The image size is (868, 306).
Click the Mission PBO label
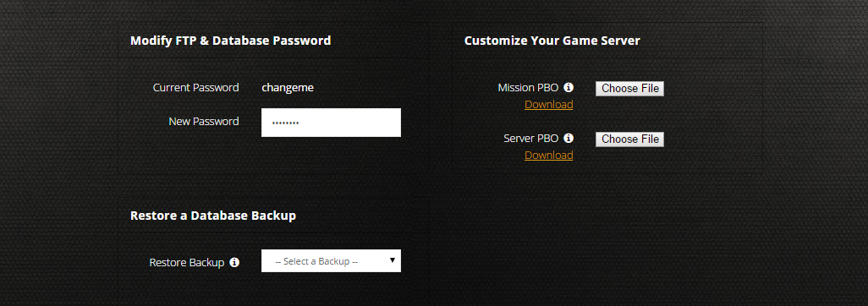528,87
